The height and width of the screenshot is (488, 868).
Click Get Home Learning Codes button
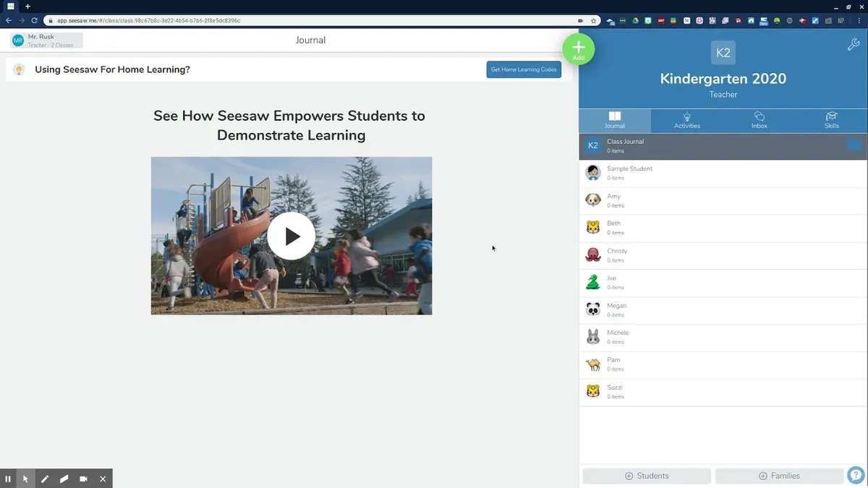click(524, 69)
